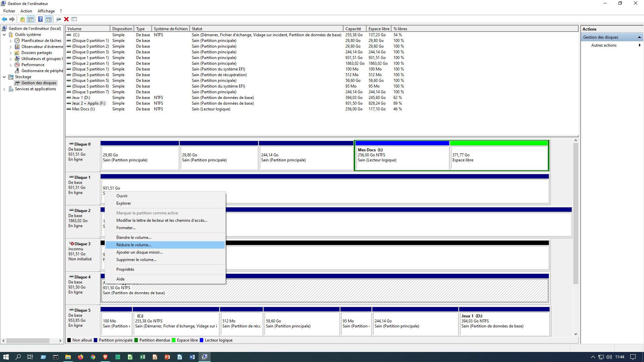
Task: Click the rescan disks magnifier toolbar icon
Action: [x=58, y=19]
